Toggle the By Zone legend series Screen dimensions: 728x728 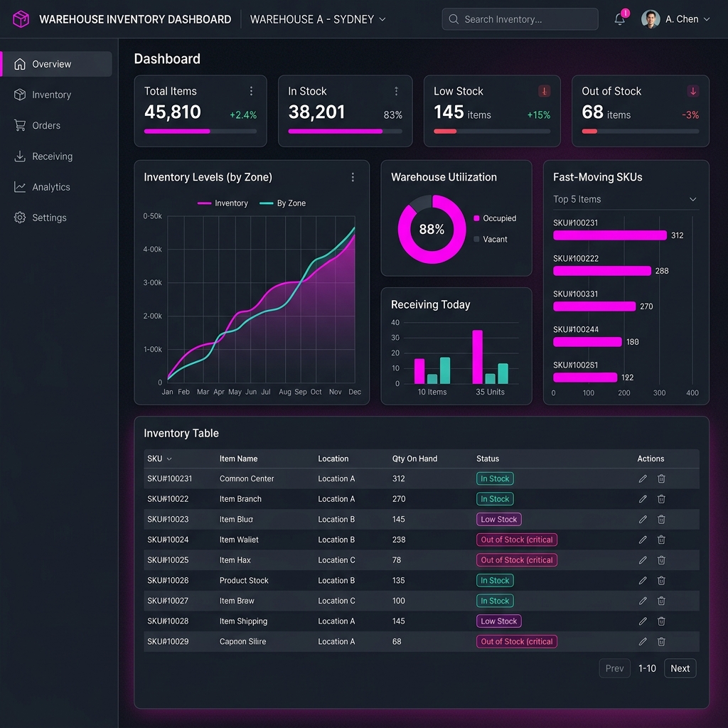point(283,203)
